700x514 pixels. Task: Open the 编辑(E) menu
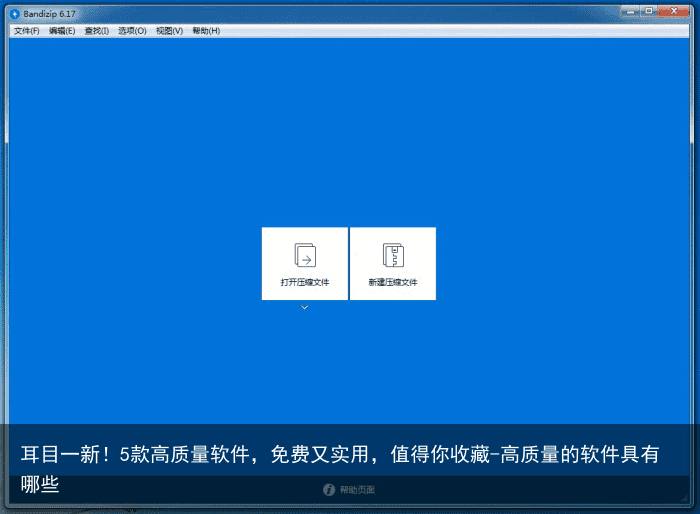pos(62,31)
